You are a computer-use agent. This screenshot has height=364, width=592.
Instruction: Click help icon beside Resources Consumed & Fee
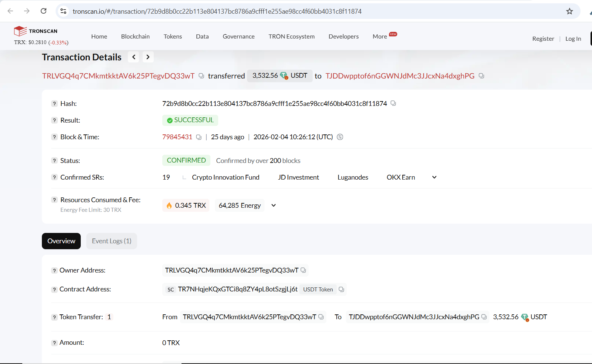[x=54, y=200]
